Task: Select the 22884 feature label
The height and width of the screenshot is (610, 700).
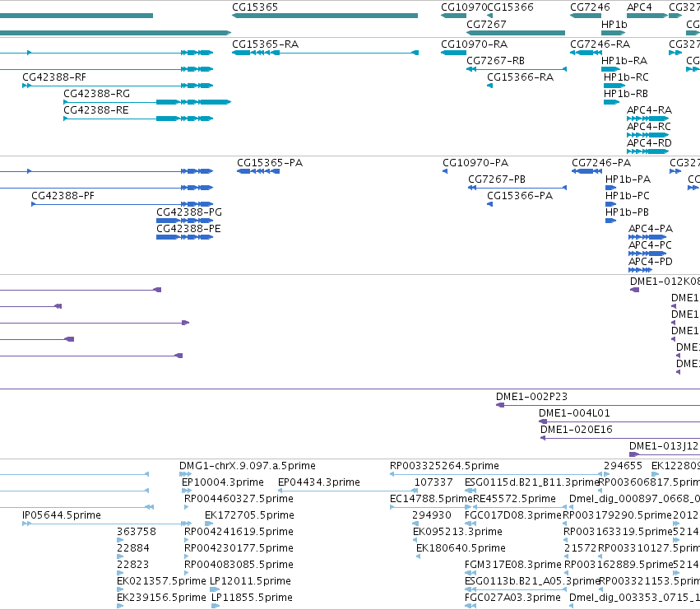Action: [133, 548]
